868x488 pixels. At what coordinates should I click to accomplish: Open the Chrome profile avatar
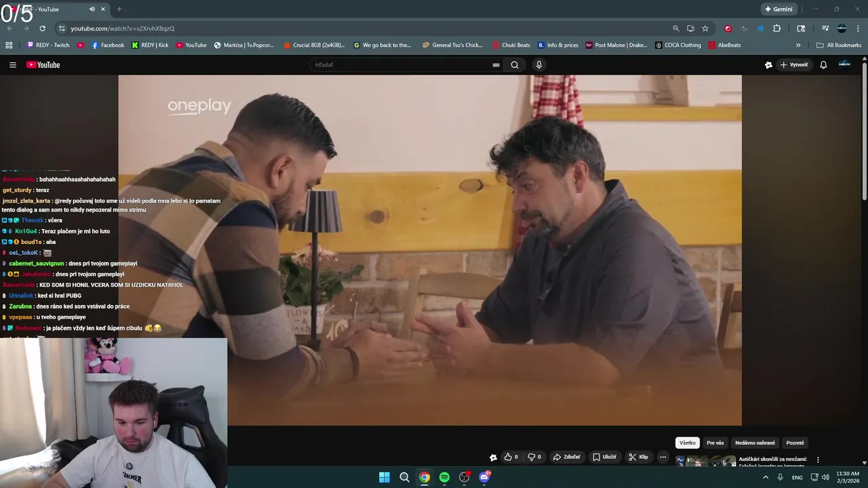point(842,28)
